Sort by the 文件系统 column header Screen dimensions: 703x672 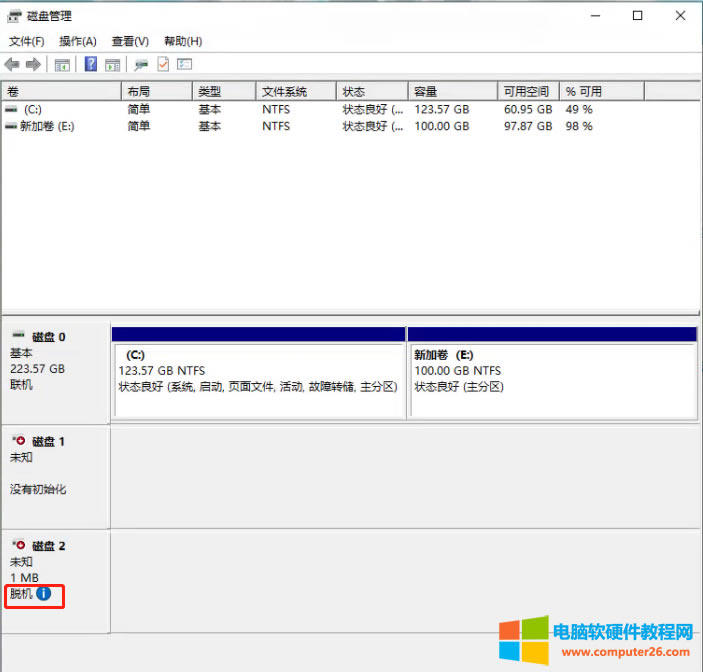pos(295,91)
